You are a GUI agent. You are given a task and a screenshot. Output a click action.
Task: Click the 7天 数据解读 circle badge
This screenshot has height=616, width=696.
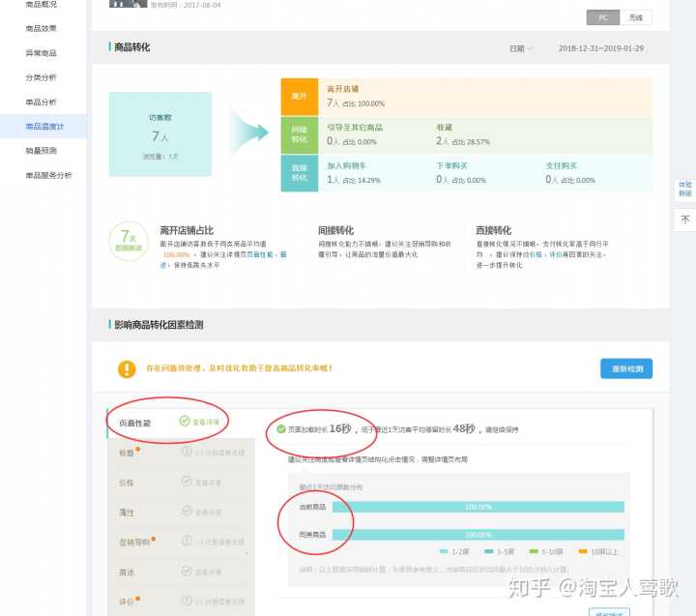(127, 241)
